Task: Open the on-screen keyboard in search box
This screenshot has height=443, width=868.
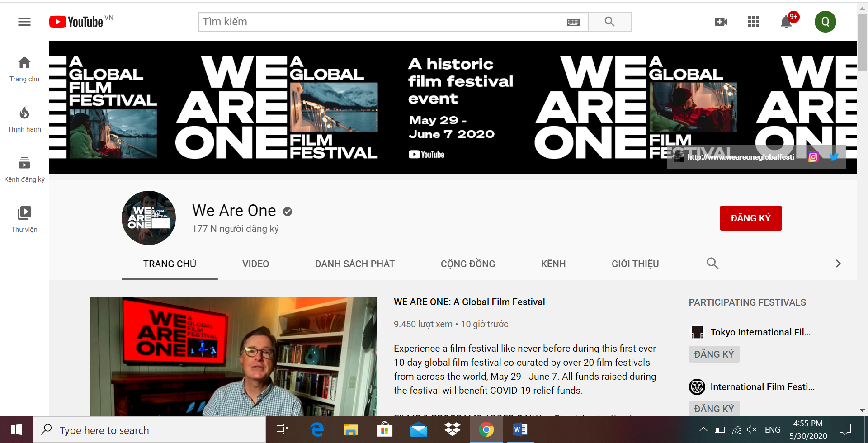Action: (573, 22)
